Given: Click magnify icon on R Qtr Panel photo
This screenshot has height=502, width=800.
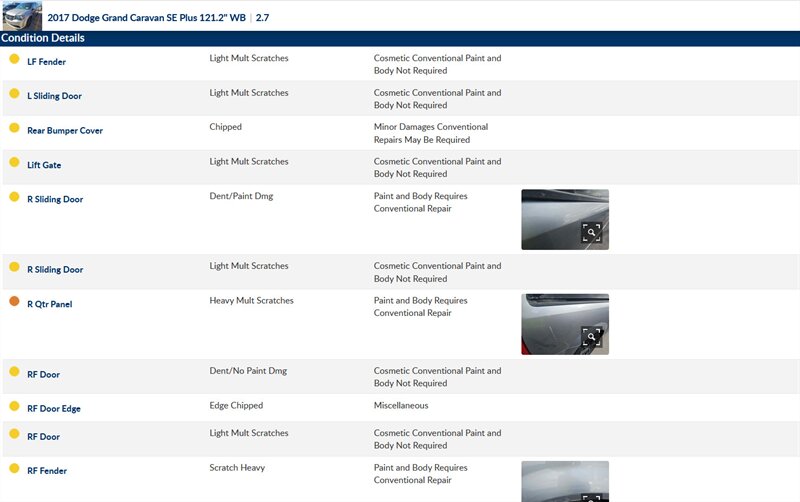Looking at the screenshot, I should [592, 338].
